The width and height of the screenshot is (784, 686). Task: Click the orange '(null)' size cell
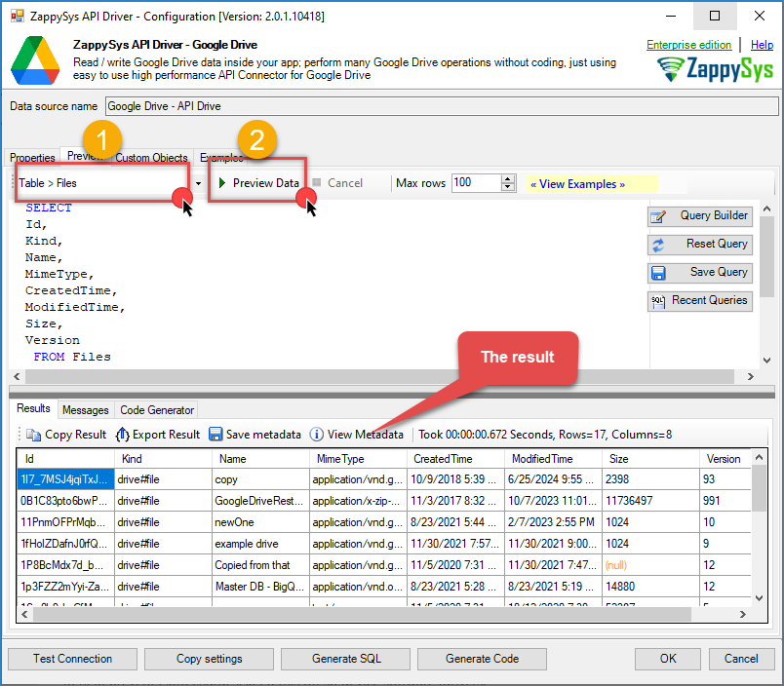pos(651,565)
